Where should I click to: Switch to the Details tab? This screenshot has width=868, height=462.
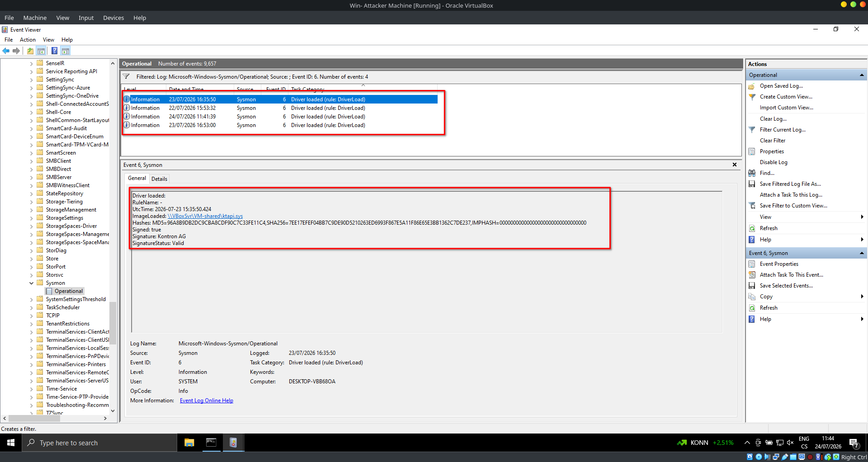coord(159,179)
